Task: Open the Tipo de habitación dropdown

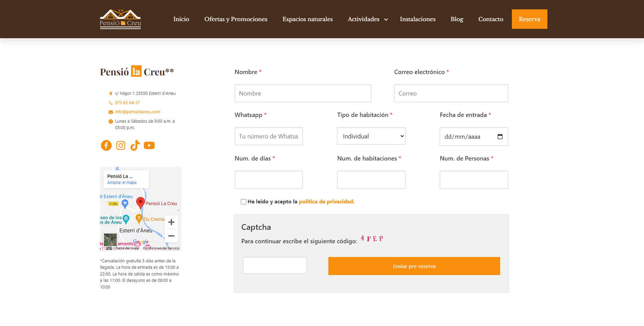Action: [371, 136]
